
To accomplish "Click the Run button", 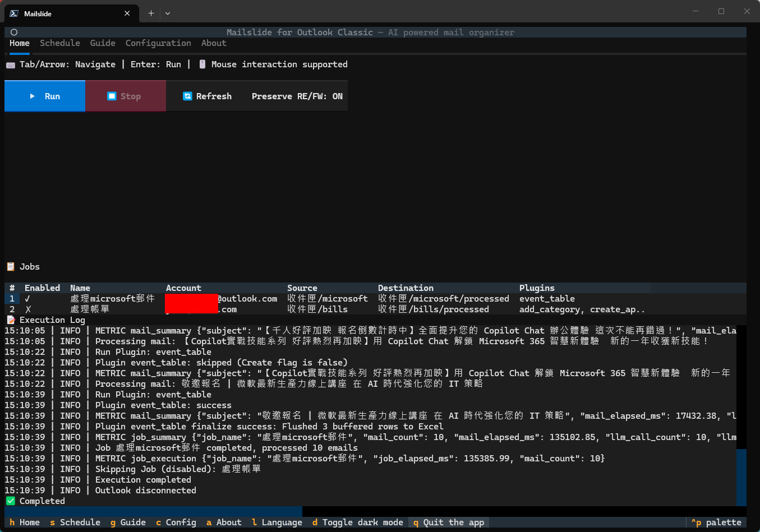I will click(45, 96).
